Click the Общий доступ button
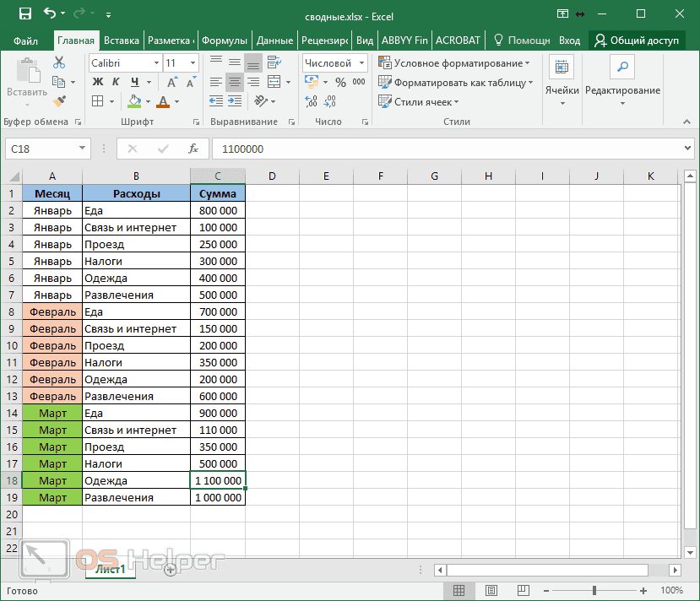This screenshot has height=601, width=700. tap(634, 40)
